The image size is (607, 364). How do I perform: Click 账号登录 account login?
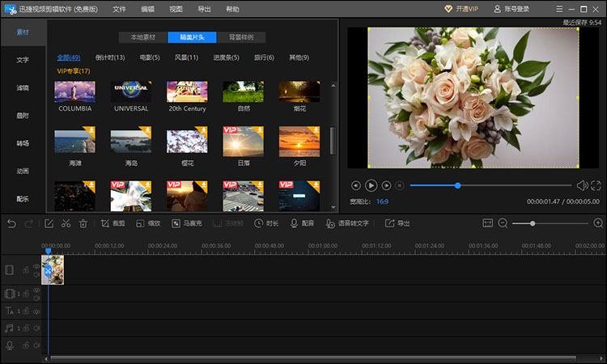tap(511, 9)
